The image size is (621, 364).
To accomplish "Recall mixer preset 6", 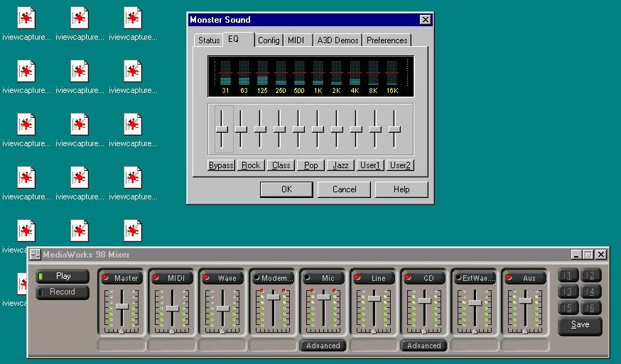I will pyautogui.click(x=591, y=308).
